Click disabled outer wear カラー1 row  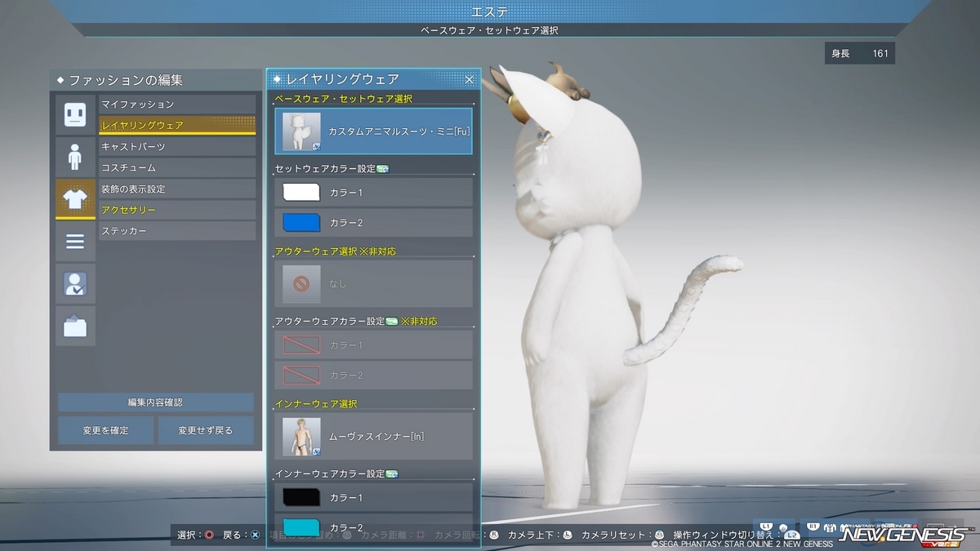(374, 344)
